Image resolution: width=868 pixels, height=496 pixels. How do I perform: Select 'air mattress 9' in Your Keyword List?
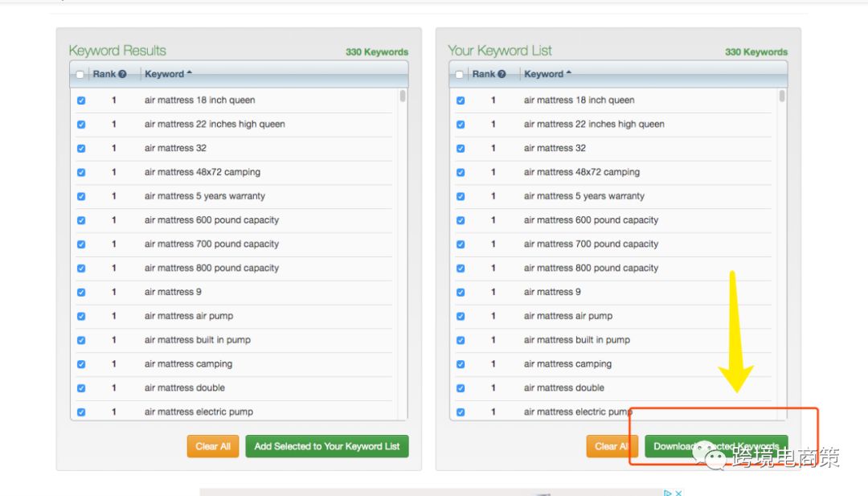[x=461, y=293]
